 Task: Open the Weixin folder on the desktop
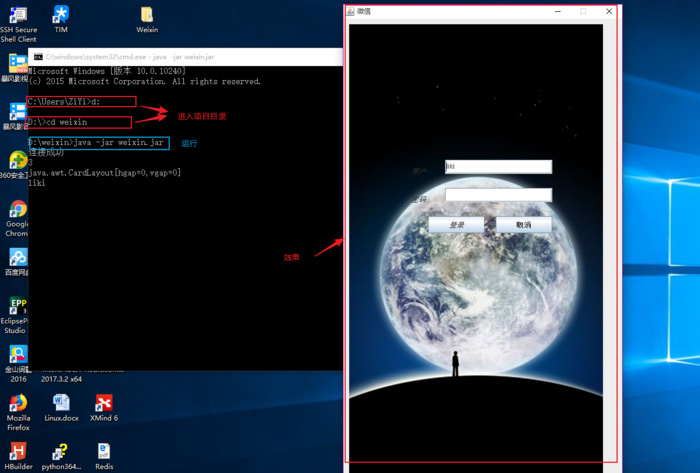[x=147, y=20]
